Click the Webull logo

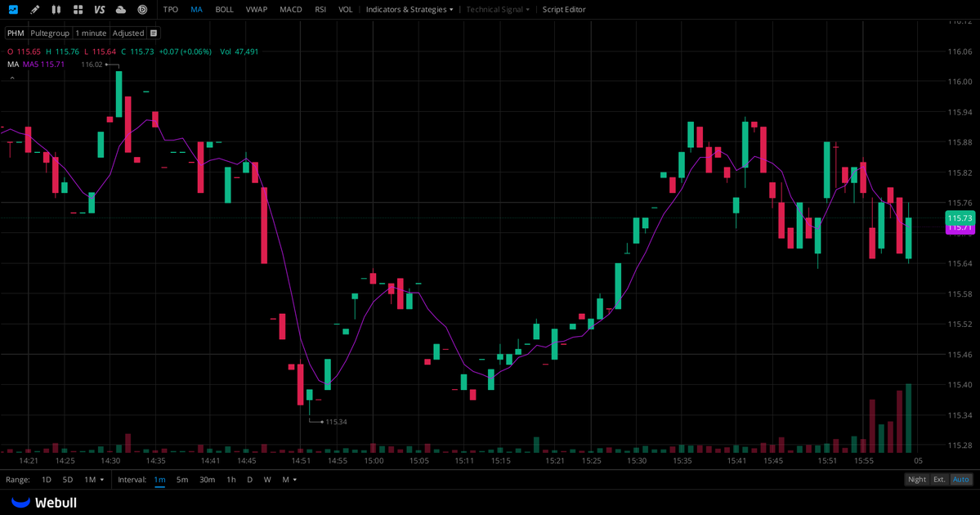click(x=44, y=503)
